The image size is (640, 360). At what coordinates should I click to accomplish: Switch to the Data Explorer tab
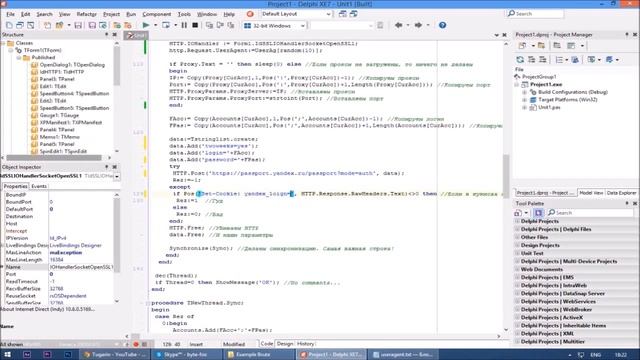click(621, 193)
